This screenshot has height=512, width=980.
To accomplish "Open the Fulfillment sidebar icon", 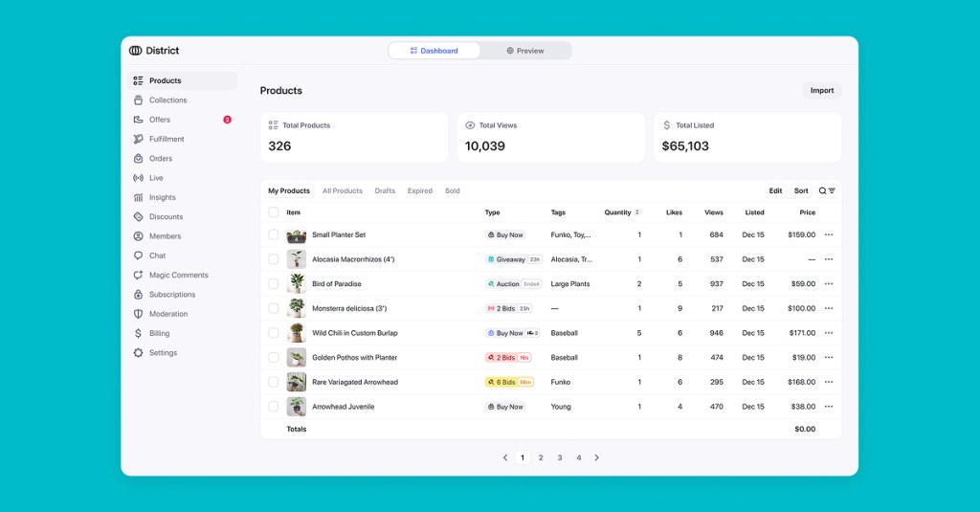I will pyautogui.click(x=138, y=139).
